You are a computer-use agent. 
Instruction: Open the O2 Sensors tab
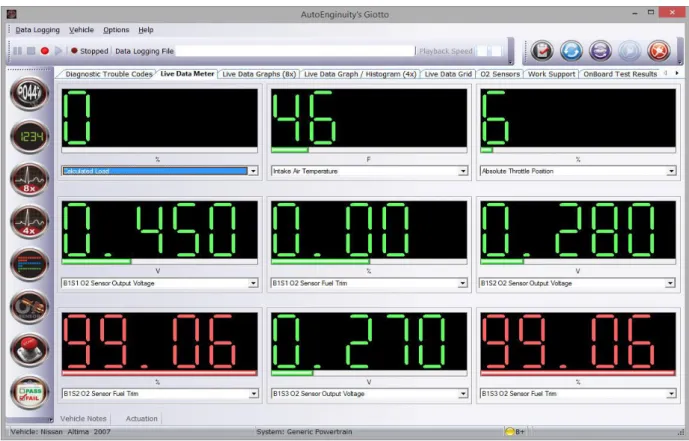[500, 74]
